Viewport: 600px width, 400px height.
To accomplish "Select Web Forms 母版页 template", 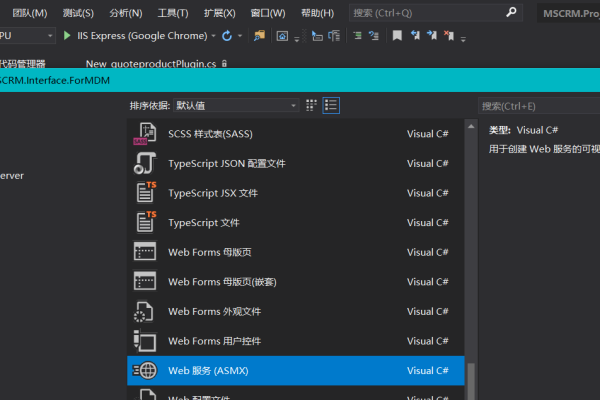I will 295,252.
